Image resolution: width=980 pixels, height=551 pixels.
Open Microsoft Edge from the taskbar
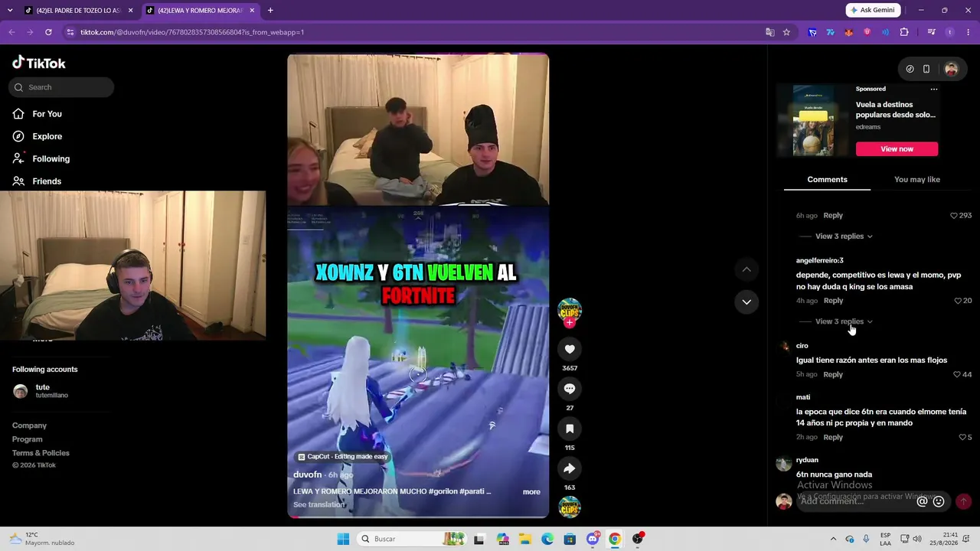pyautogui.click(x=547, y=539)
